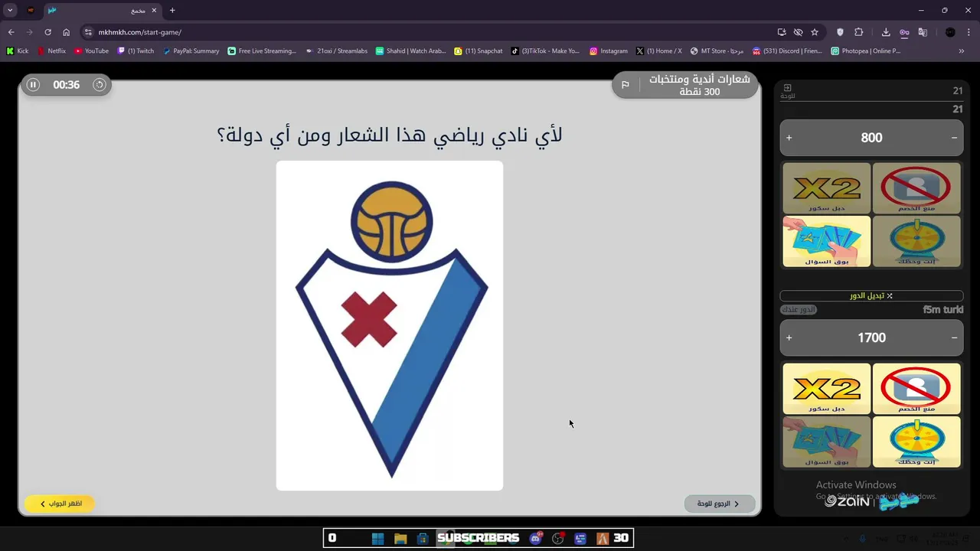Click the category label شعارات أندية ومنتخبات
The height and width of the screenshot is (551, 980).
[700, 79]
